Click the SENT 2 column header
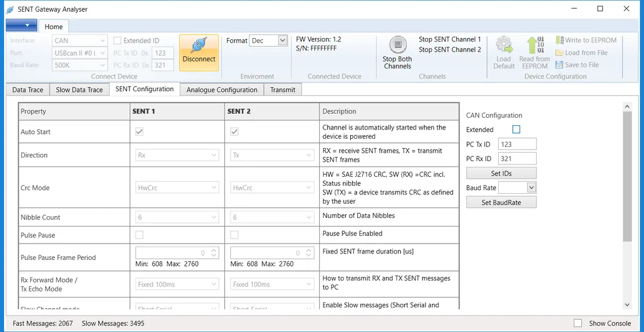This screenshot has width=644, height=332. point(272,111)
